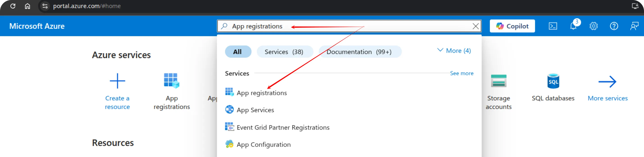The image size is (644, 157).
Task: Launch the Copilot button
Action: (512, 26)
